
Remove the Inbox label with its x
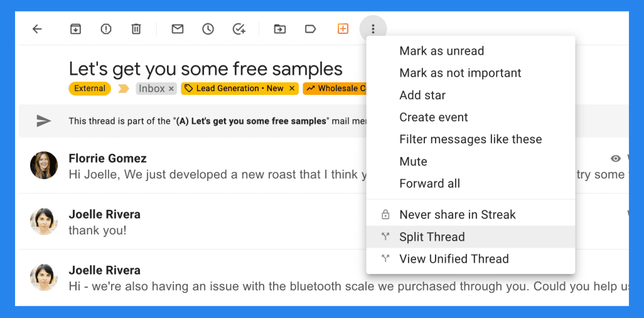(x=171, y=89)
